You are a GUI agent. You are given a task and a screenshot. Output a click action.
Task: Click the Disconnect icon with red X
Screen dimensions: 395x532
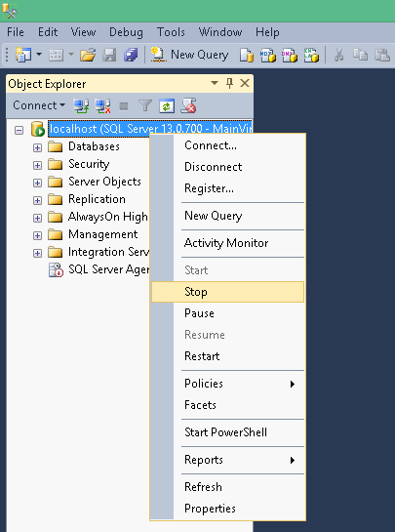point(102,105)
